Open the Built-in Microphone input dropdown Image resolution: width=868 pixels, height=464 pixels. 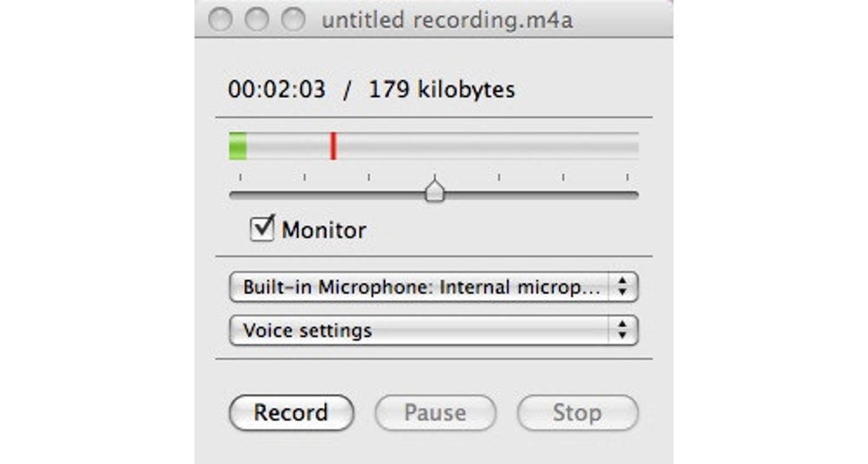tap(423, 287)
